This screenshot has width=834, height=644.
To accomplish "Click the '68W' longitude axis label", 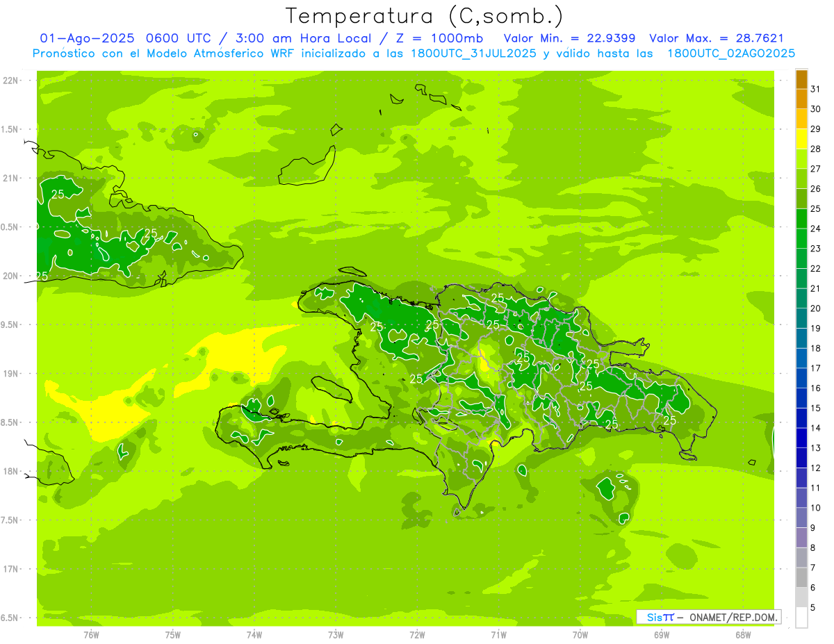I will (743, 634).
